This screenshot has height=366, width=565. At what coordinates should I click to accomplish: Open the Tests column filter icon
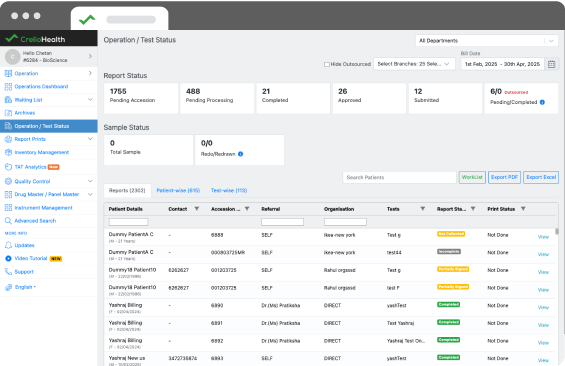pyautogui.click(x=423, y=209)
